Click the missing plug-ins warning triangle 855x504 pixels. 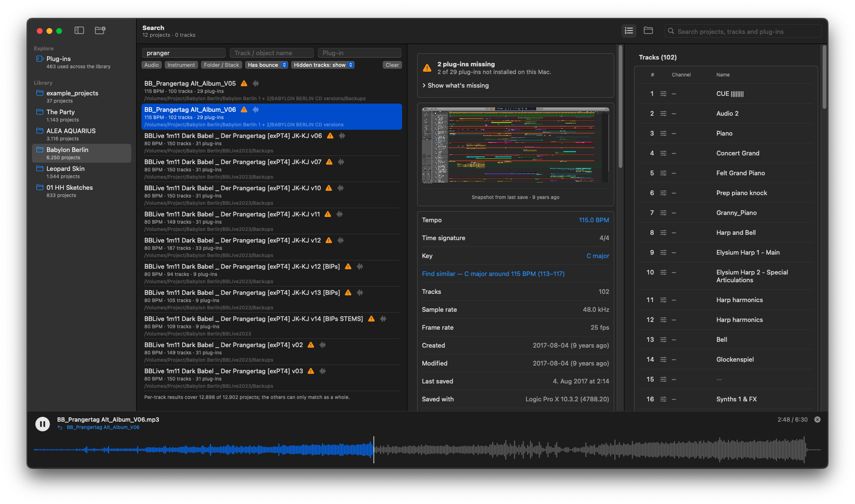coord(427,68)
